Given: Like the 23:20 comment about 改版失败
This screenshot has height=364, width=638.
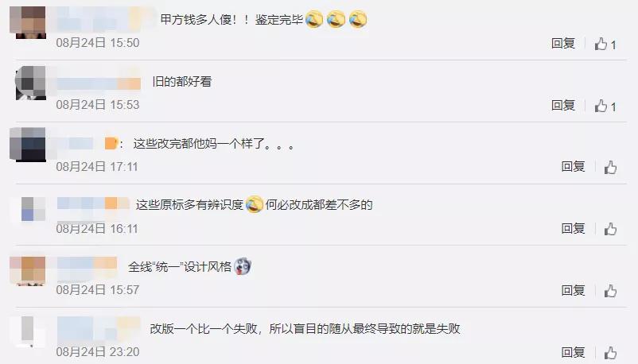Looking at the screenshot, I should pos(610,353).
